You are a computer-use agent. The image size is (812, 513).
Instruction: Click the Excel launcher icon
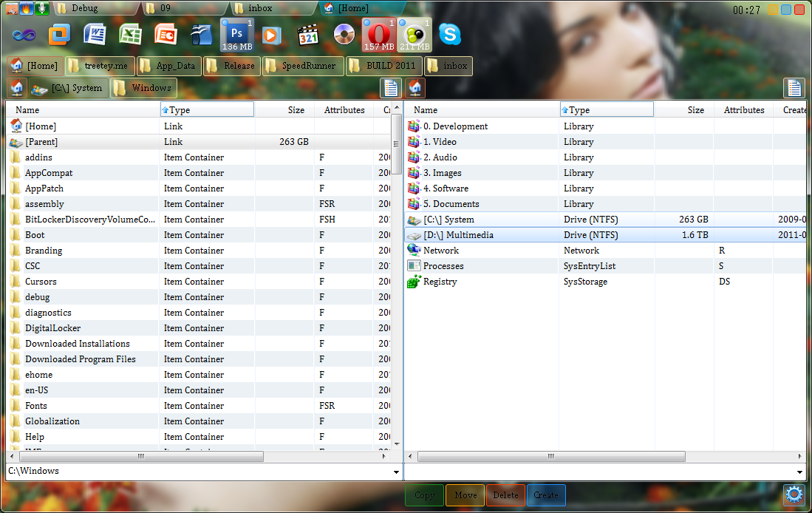coord(131,34)
